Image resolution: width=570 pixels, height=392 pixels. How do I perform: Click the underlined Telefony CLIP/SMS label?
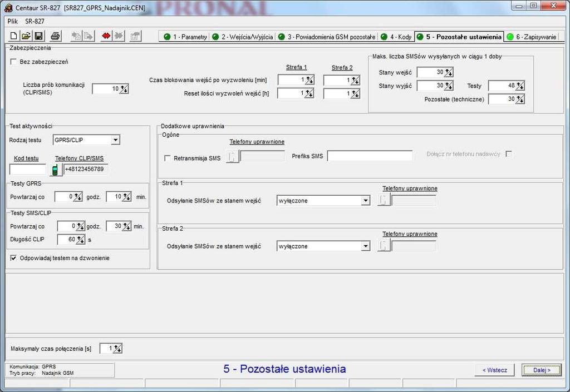click(x=79, y=158)
